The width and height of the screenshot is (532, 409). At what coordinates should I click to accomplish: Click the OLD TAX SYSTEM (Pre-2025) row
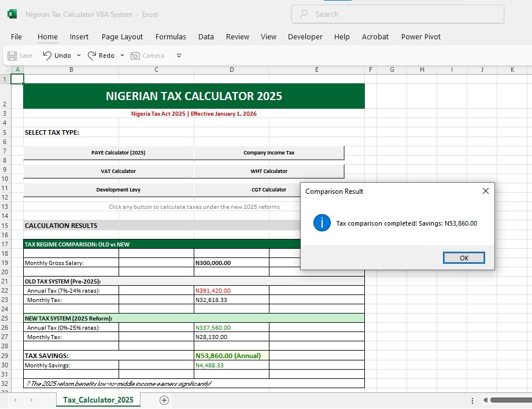(194, 281)
